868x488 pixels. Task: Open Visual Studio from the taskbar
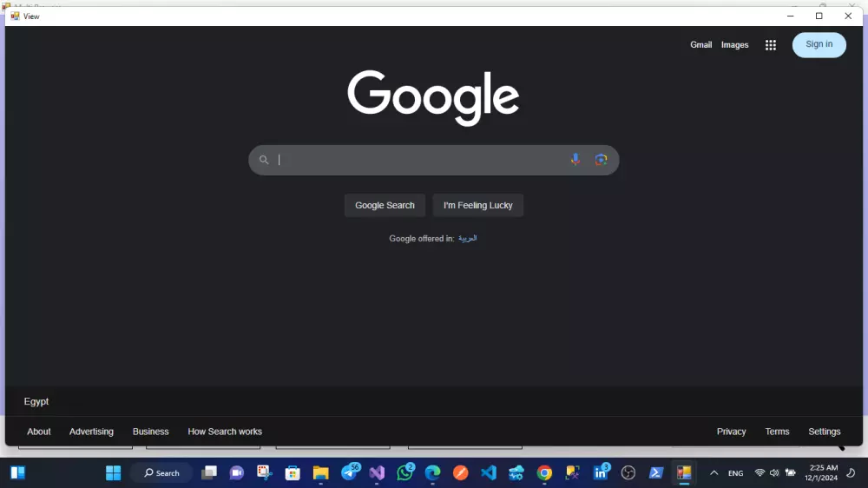coord(377,473)
